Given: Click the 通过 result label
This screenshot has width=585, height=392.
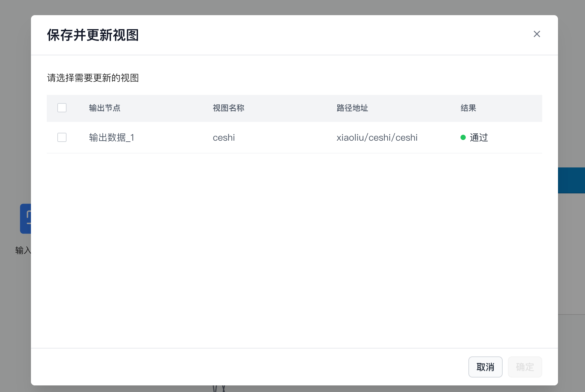Looking at the screenshot, I should [x=479, y=137].
